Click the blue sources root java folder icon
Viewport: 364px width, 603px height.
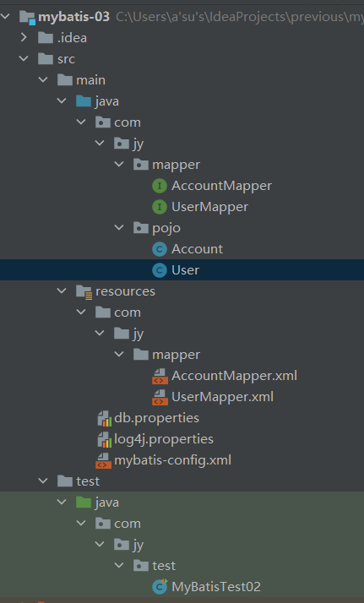[84, 101]
